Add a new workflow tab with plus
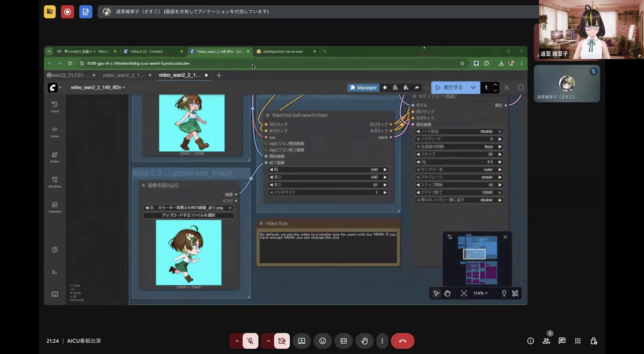Viewport: 644px width, 354px height. [x=218, y=75]
